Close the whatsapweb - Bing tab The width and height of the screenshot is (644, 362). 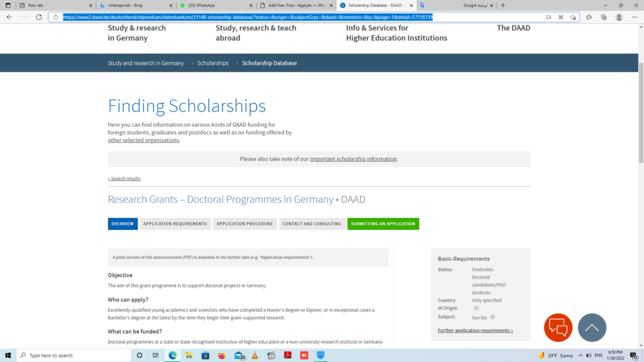(171, 5)
